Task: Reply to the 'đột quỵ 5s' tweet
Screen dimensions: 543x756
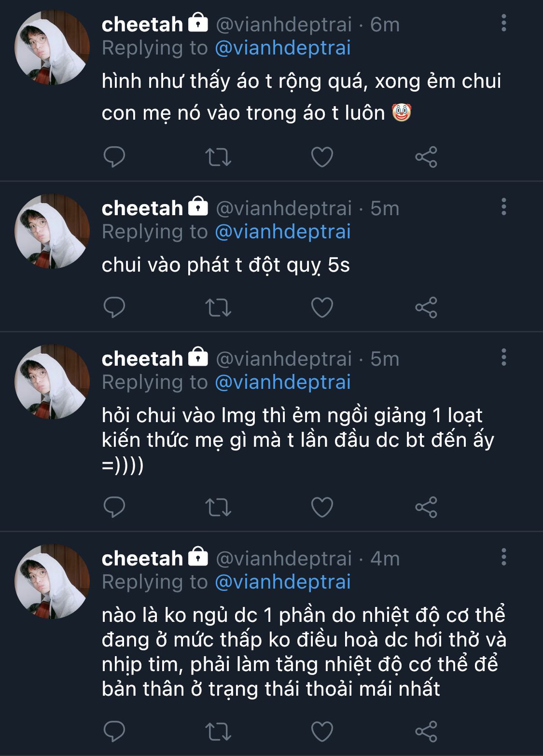Action: click(x=114, y=307)
